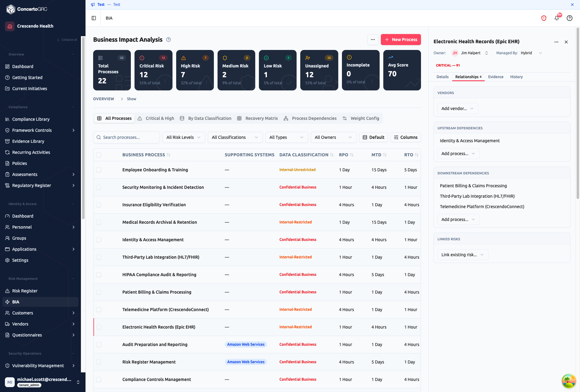Click the BIA lightning icon in sidebar
Image resolution: width=580 pixels, height=392 pixels.
tap(7, 302)
